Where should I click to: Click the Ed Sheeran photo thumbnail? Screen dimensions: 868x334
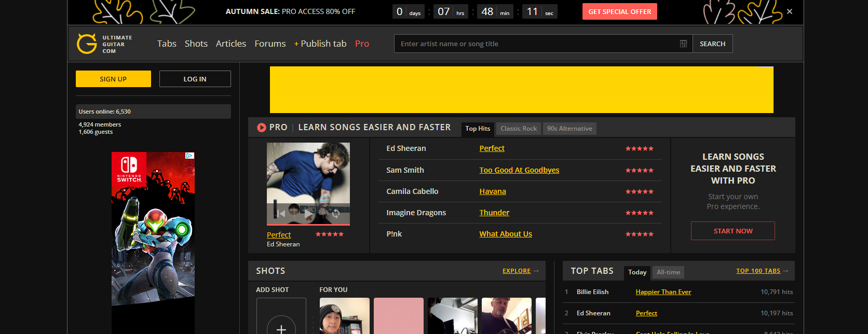point(308,183)
